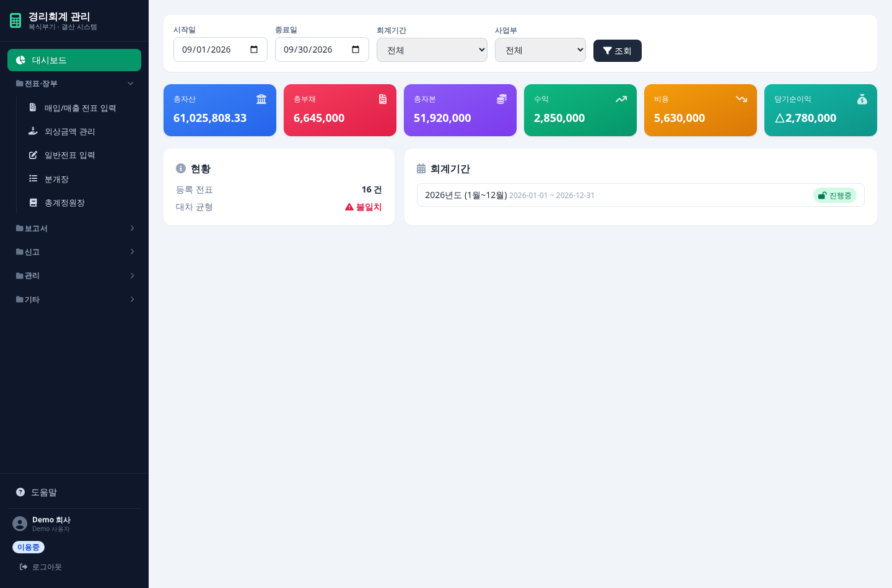892x588 pixels.
Task: Open 외상금액 관리 menu item
Action: click(81, 131)
